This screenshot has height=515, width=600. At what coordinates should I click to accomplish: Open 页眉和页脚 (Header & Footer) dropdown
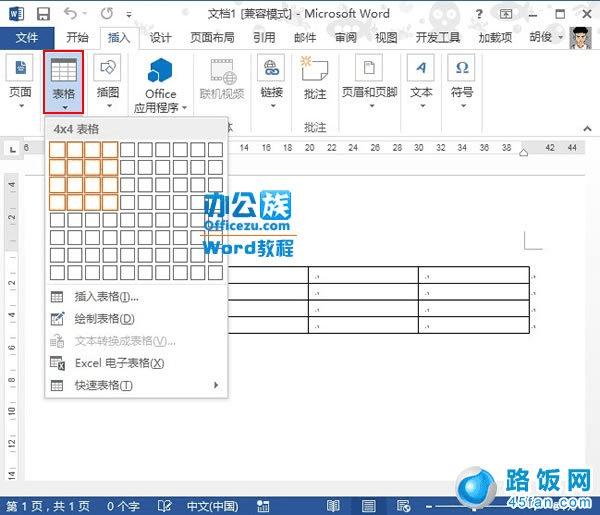point(369,81)
